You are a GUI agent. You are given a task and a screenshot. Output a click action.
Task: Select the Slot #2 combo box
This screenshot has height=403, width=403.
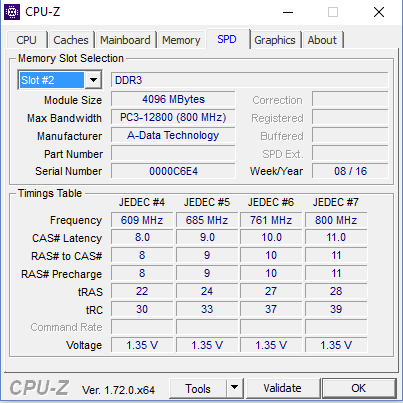(60, 80)
